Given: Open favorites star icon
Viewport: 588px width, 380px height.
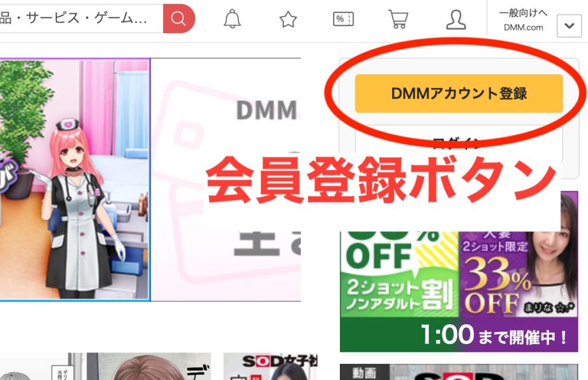Looking at the screenshot, I should (288, 19).
